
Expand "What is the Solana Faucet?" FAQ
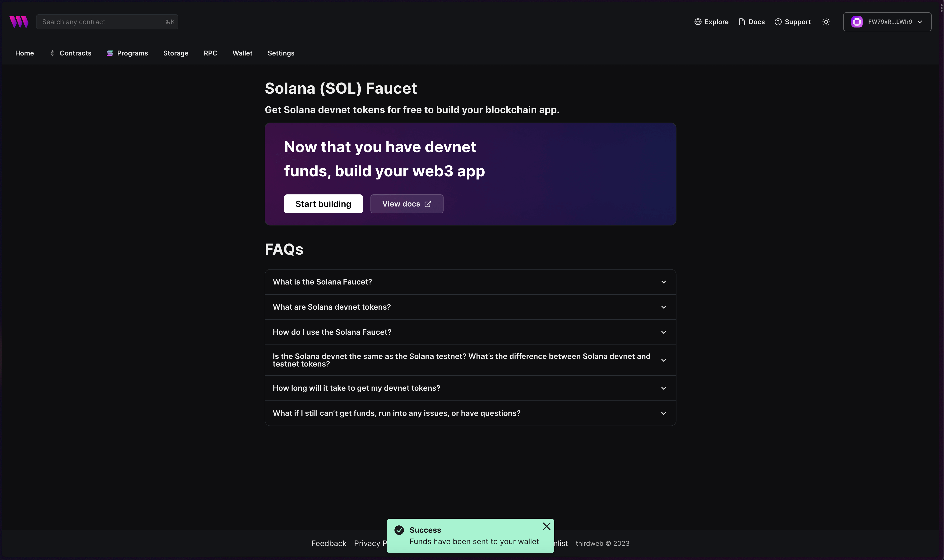pos(470,282)
